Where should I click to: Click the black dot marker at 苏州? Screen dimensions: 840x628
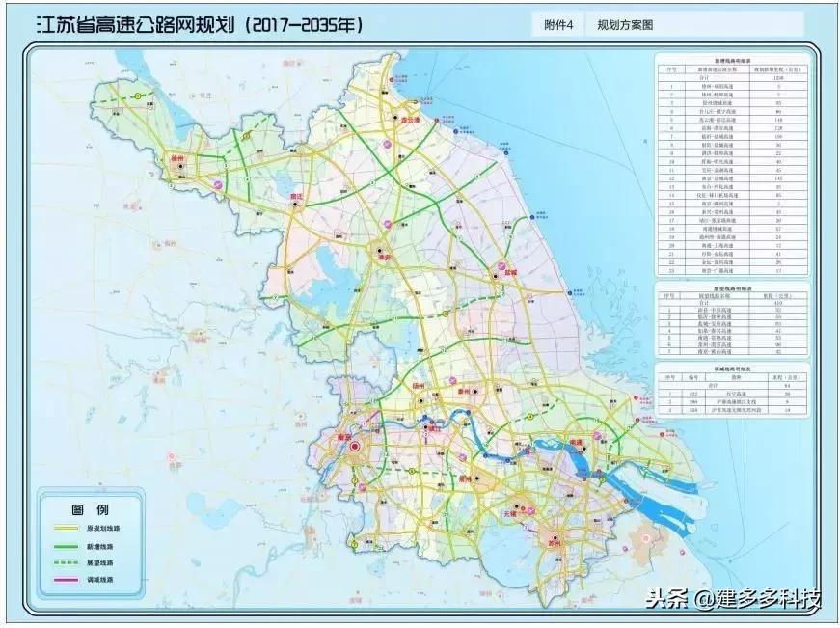tap(555, 537)
